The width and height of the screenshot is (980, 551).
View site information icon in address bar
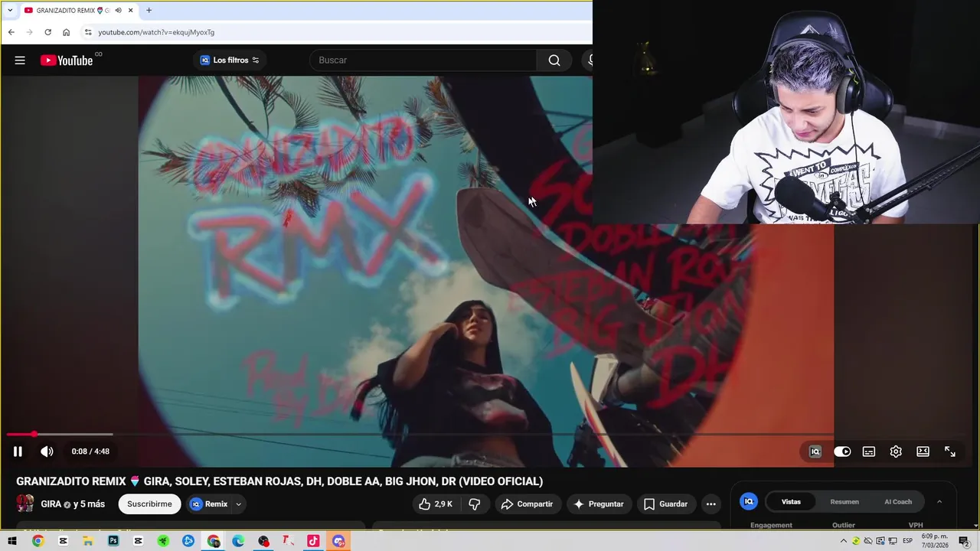[88, 32]
